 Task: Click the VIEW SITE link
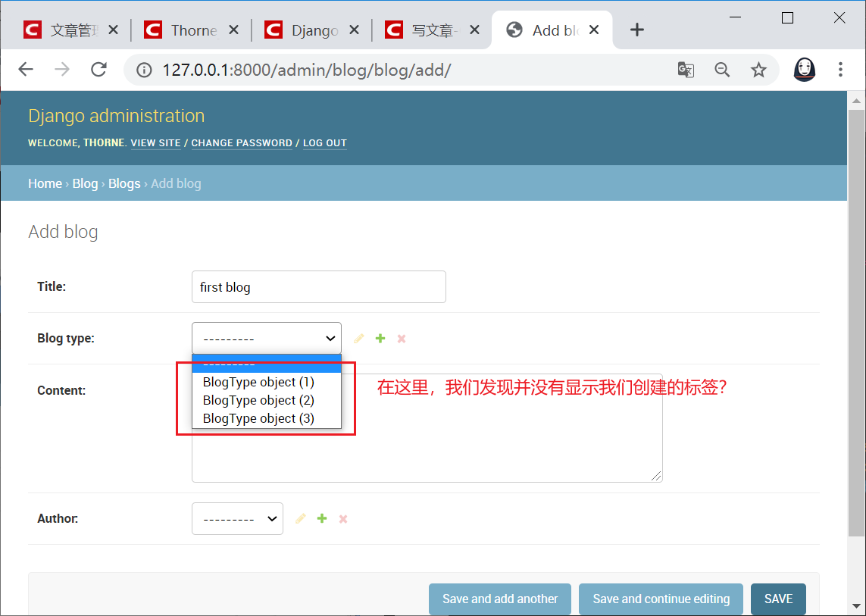click(156, 142)
